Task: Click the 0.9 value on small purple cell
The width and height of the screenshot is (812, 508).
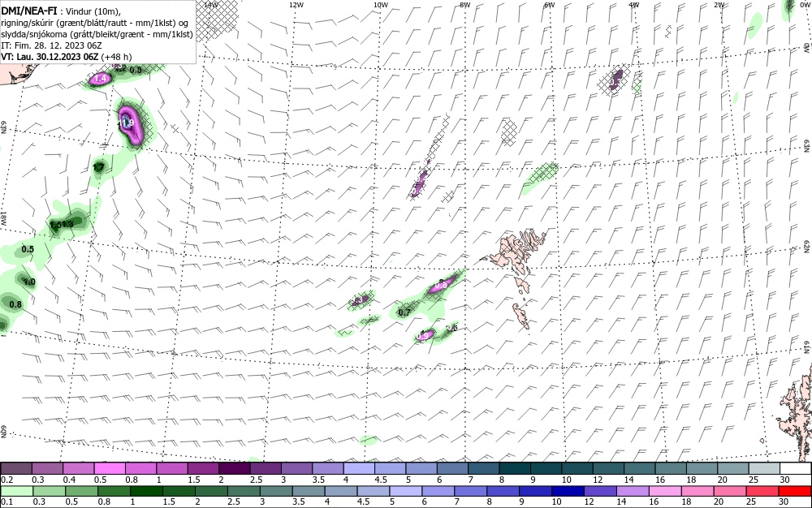Action: (x=423, y=336)
